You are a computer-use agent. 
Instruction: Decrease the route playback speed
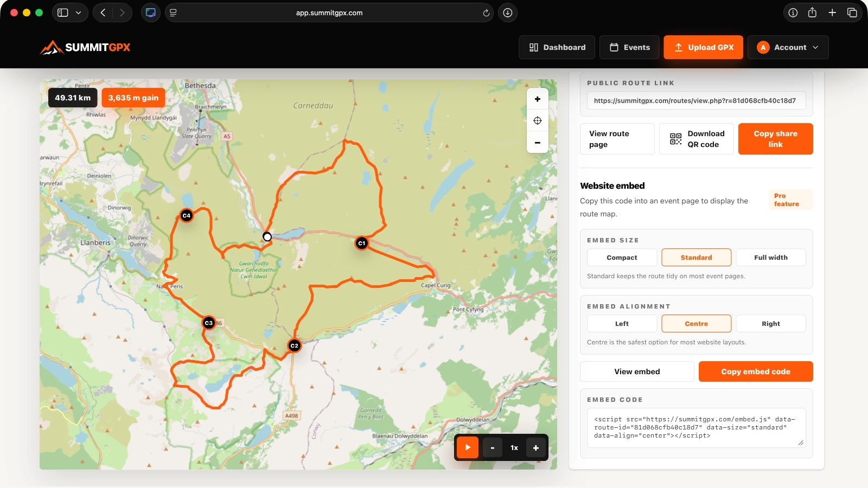click(493, 448)
